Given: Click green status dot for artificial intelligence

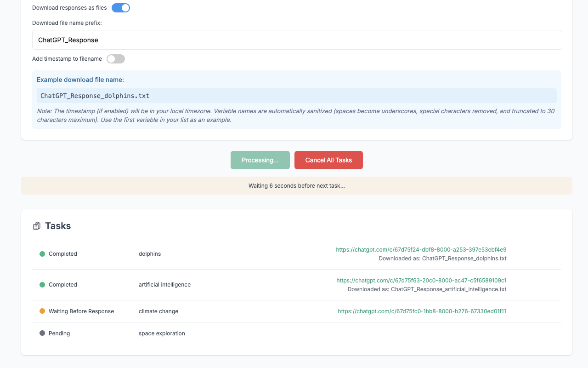Looking at the screenshot, I should pyautogui.click(x=42, y=285).
